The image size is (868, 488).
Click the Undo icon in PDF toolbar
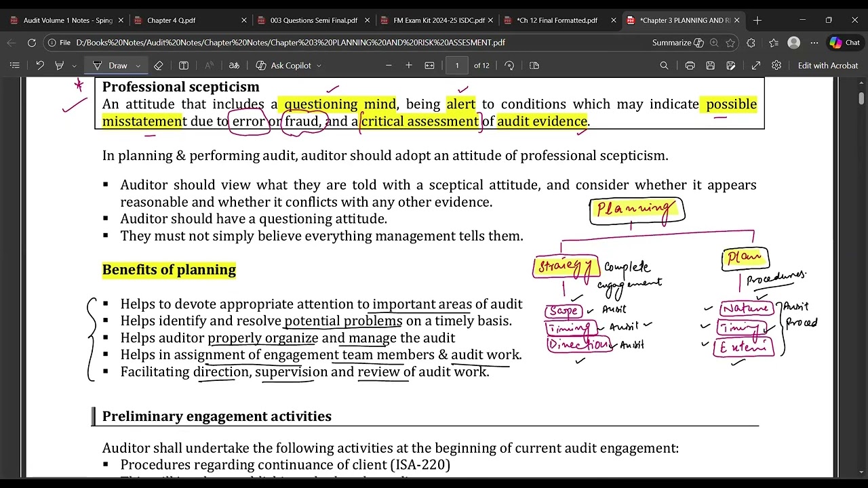[40, 65]
